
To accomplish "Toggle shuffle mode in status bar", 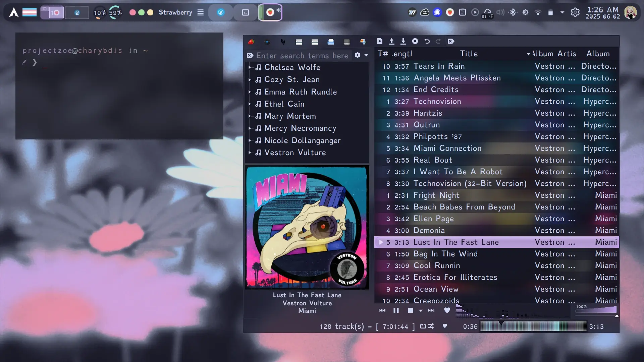I will 431,326.
